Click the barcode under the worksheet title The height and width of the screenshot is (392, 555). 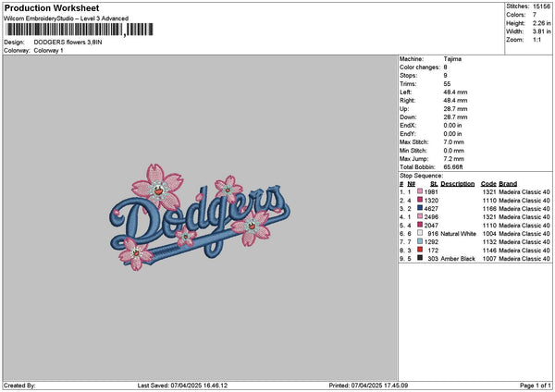point(80,30)
